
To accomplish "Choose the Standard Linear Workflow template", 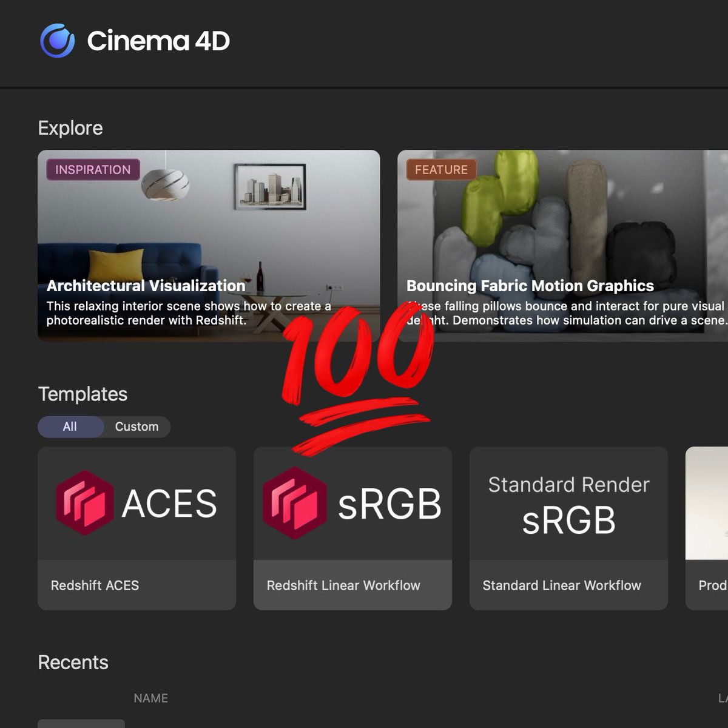I will coord(568,528).
